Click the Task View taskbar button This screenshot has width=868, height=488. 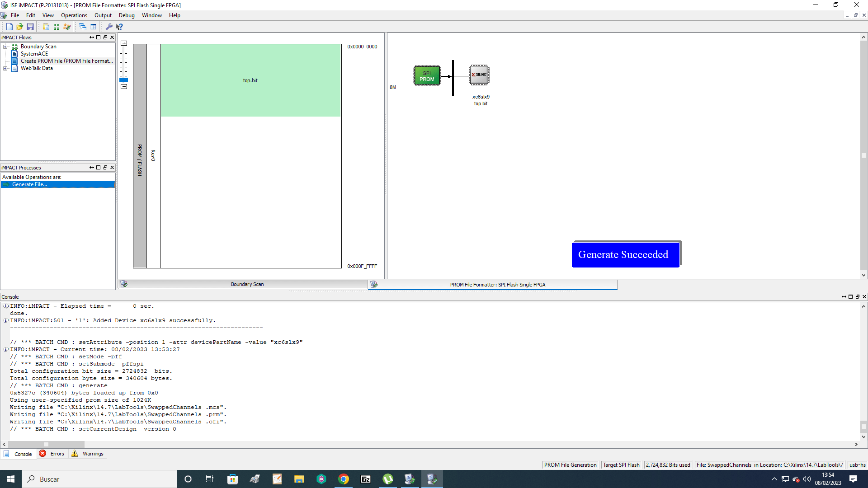click(x=210, y=479)
